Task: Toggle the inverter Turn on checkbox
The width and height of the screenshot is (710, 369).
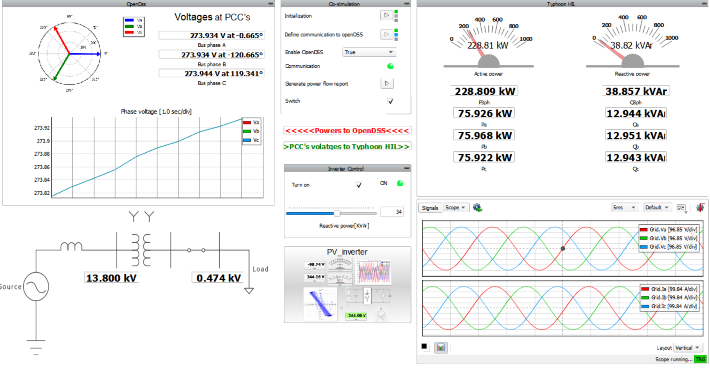Action: [x=359, y=185]
